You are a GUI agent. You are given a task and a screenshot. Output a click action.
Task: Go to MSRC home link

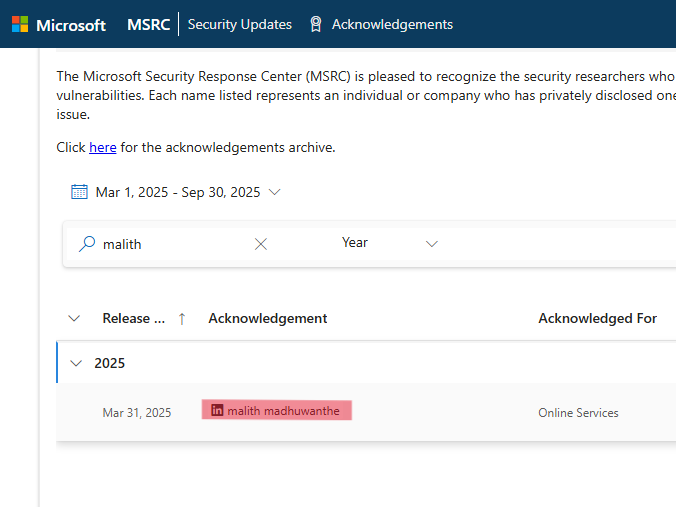(x=148, y=25)
